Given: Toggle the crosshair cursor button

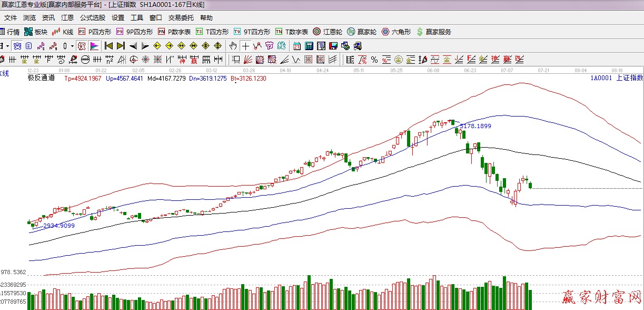Looking at the screenshot, I should (x=246, y=45).
